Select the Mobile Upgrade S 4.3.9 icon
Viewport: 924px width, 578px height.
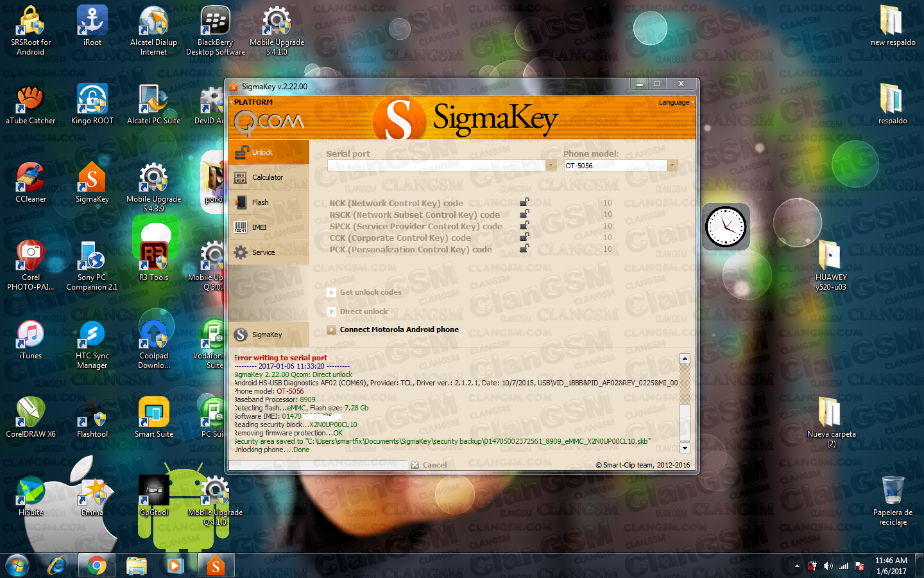[x=154, y=188]
